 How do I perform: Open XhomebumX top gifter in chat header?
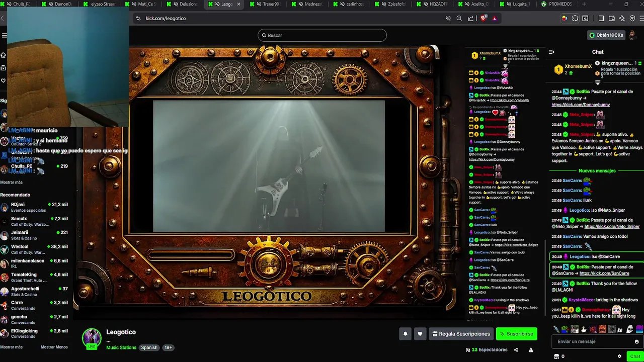[573, 69]
